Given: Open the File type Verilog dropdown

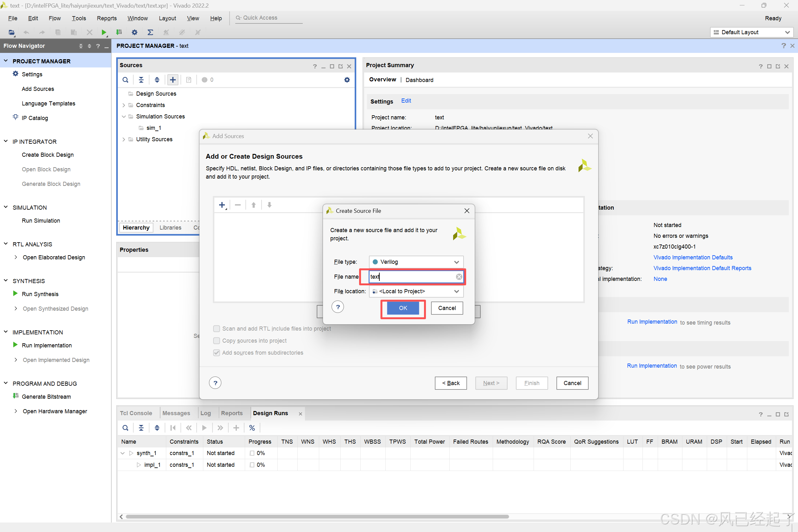Looking at the screenshot, I should (416, 262).
